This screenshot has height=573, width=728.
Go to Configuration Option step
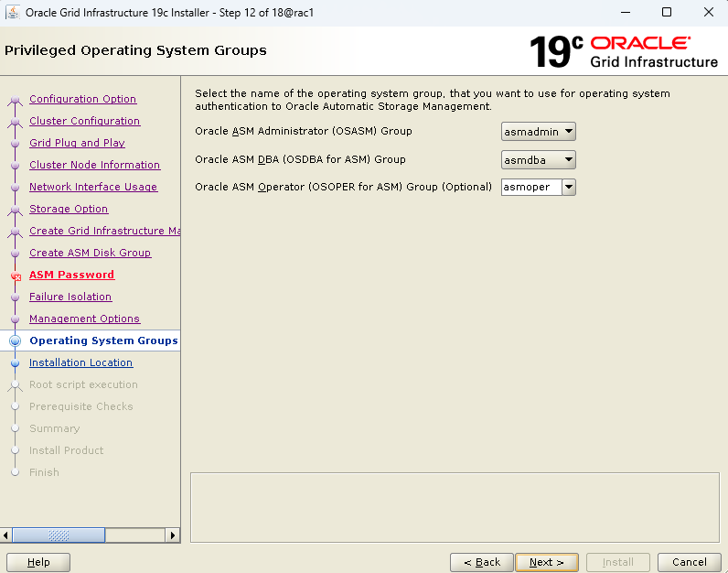82,99
